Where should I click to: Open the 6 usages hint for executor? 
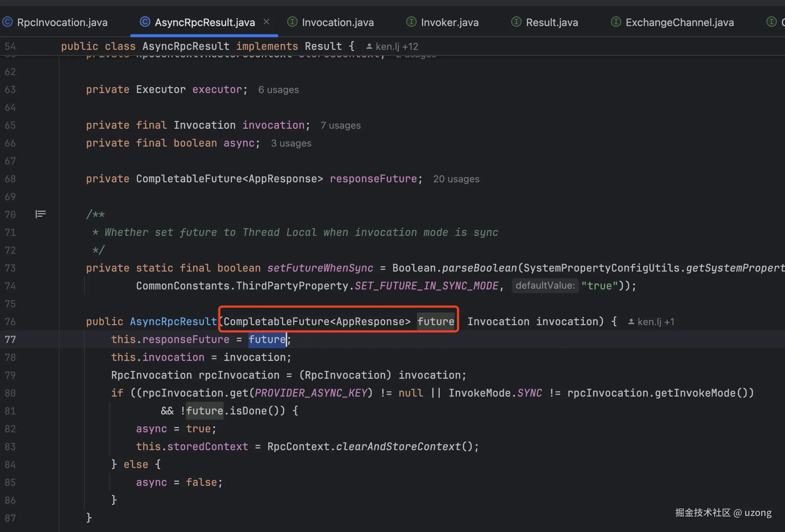pos(278,90)
